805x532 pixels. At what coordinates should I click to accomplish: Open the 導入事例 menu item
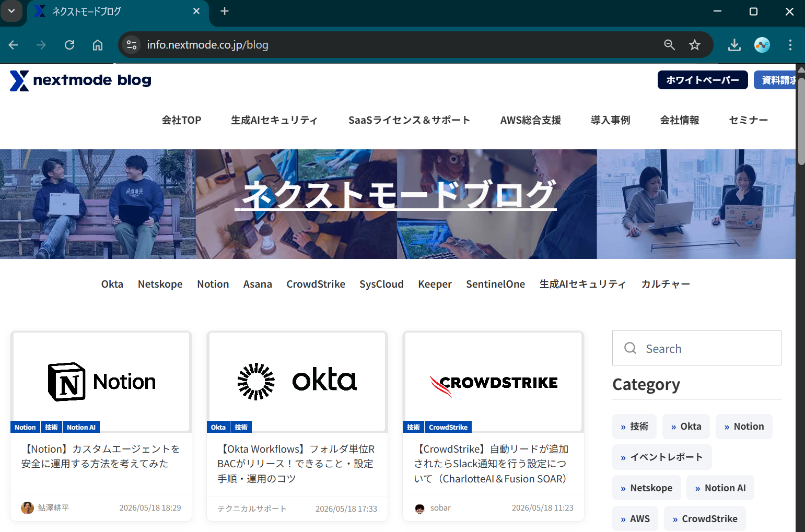611,120
